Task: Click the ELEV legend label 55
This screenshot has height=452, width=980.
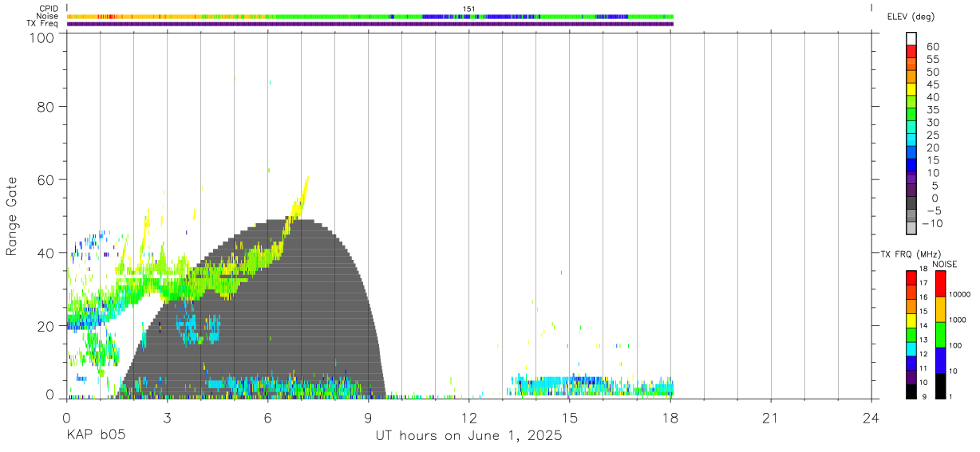Action: point(931,60)
